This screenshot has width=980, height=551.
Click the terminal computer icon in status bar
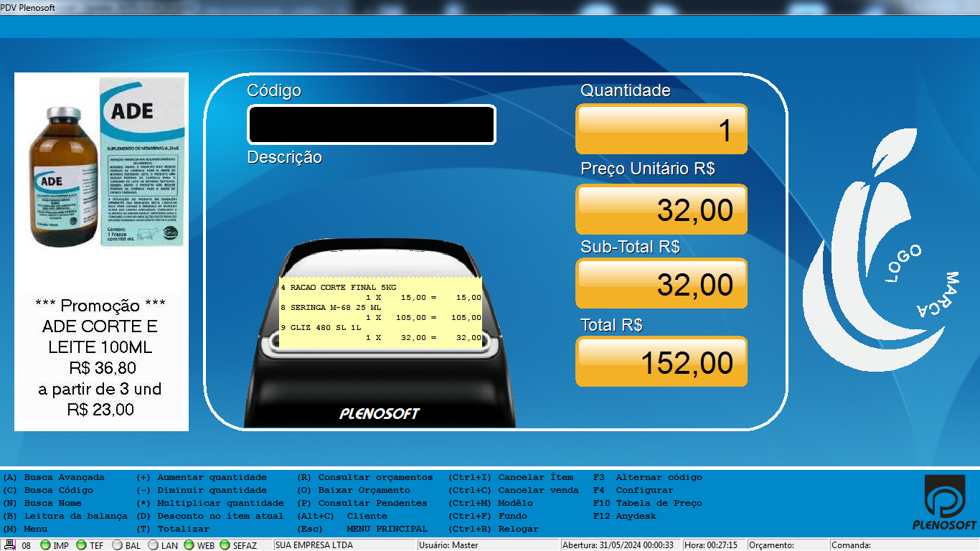coord(10,545)
